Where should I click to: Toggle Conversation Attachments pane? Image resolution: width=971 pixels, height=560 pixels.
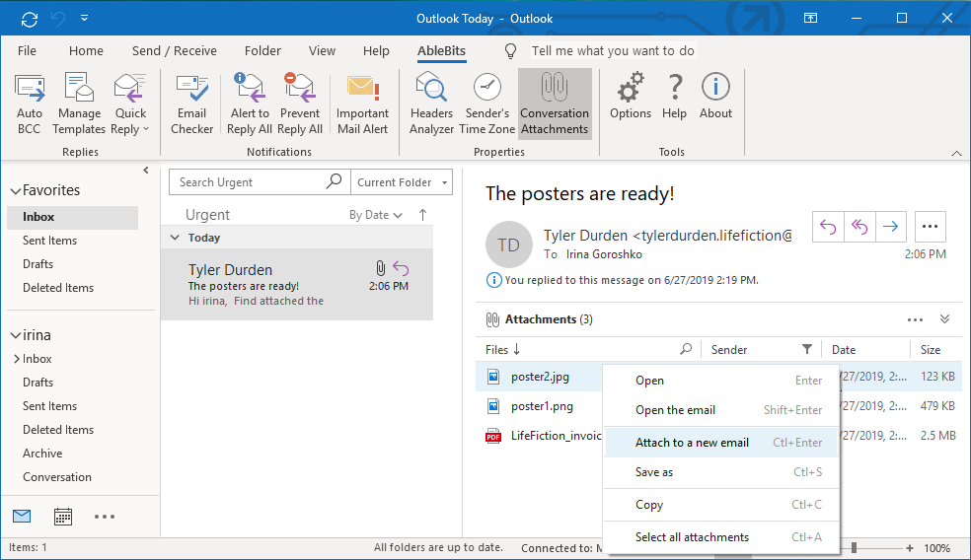tap(555, 104)
